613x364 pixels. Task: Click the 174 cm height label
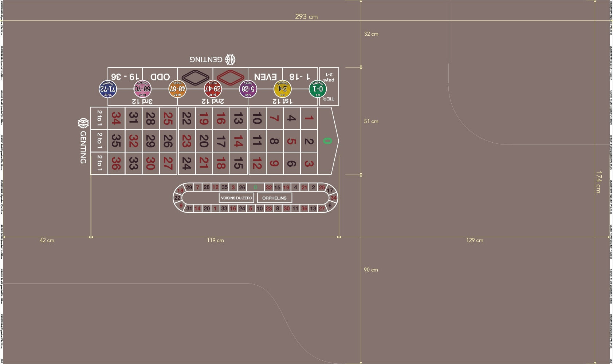(x=598, y=182)
